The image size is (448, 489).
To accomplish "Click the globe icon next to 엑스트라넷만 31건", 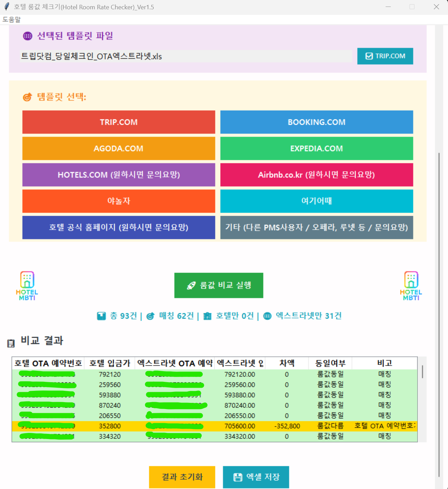I will pos(267,316).
